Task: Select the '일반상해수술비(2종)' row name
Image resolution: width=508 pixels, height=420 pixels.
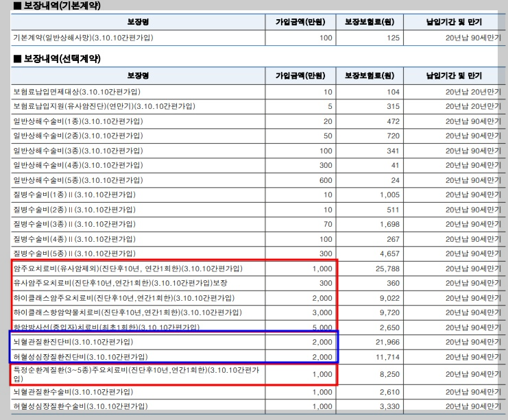Action: 78,136
